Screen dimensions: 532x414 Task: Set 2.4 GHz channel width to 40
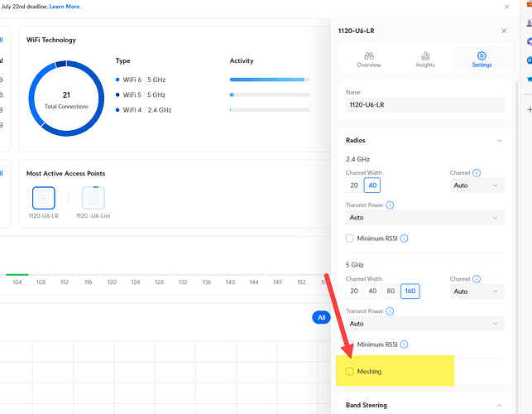372,185
